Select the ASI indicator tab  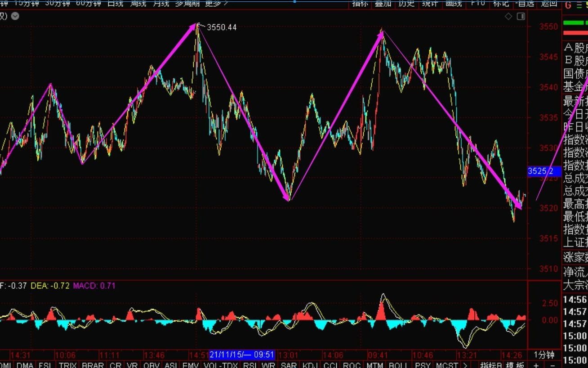click(x=171, y=365)
